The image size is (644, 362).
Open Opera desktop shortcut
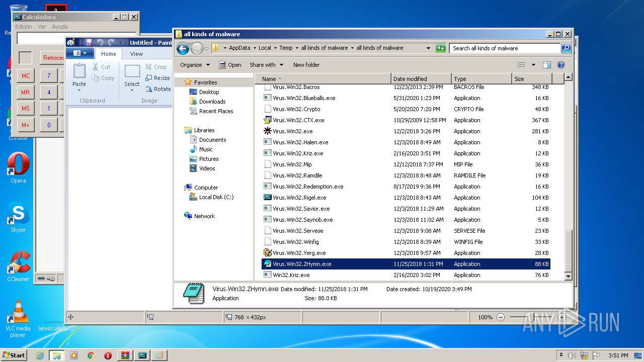(18, 168)
